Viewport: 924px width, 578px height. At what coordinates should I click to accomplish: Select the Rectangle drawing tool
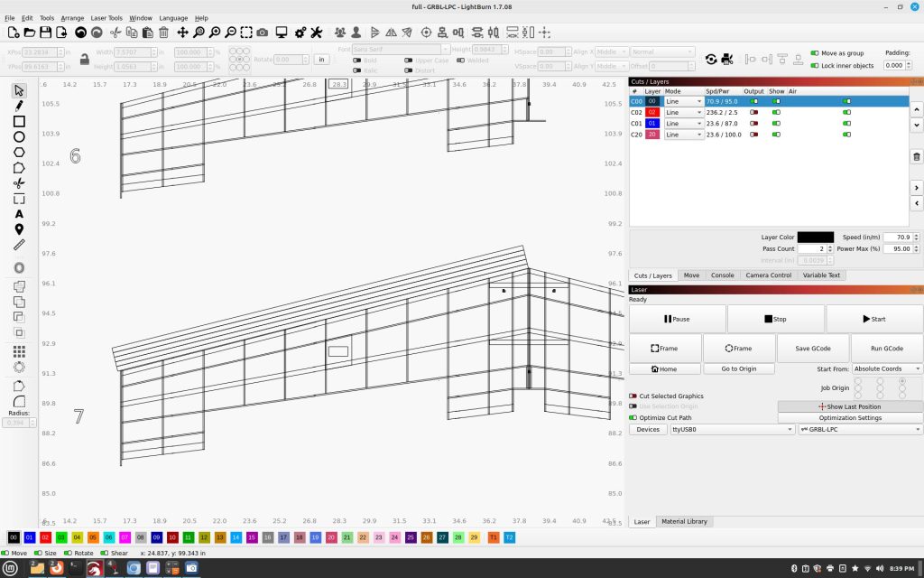click(x=19, y=121)
